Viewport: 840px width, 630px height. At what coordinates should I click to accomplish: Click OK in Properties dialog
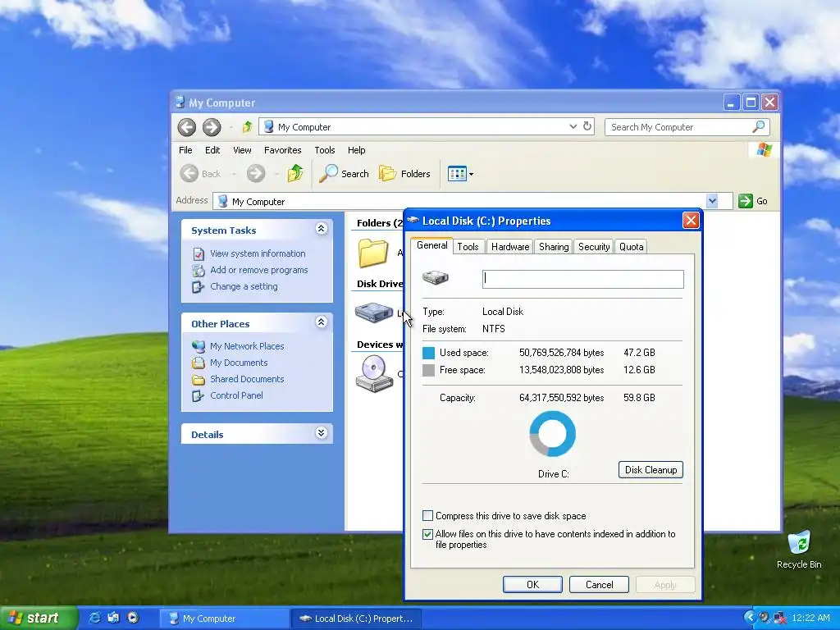point(532,584)
